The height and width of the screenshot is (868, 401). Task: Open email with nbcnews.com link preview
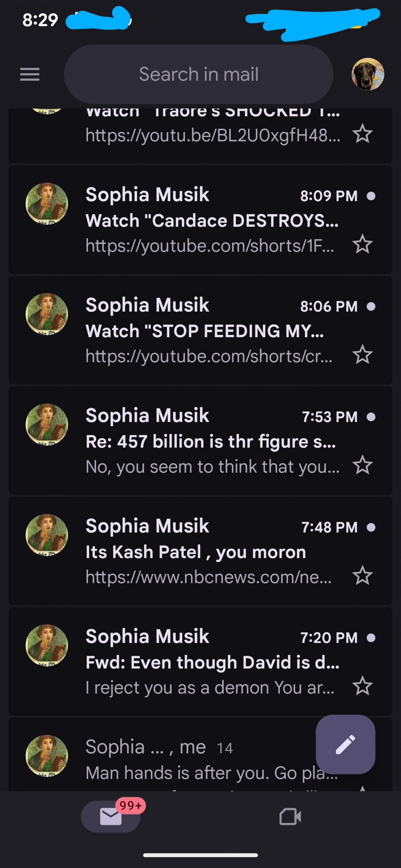coord(208,577)
